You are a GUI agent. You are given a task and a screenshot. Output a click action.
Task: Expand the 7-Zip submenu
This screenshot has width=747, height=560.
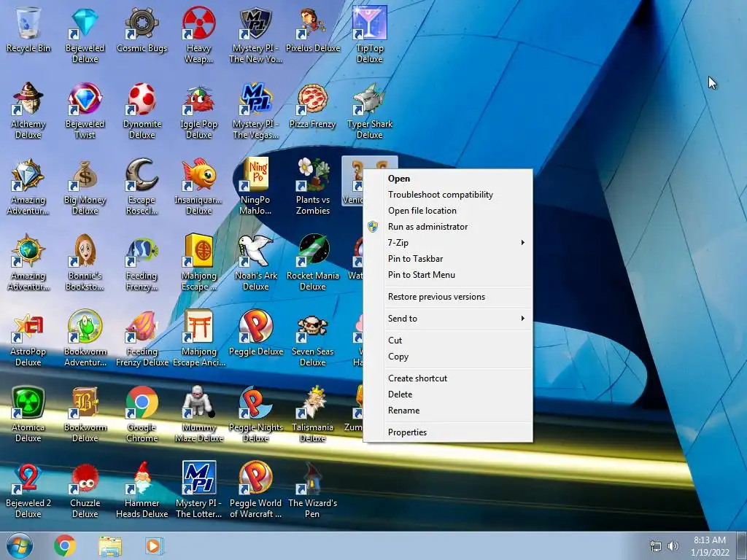[x=448, y=243]
